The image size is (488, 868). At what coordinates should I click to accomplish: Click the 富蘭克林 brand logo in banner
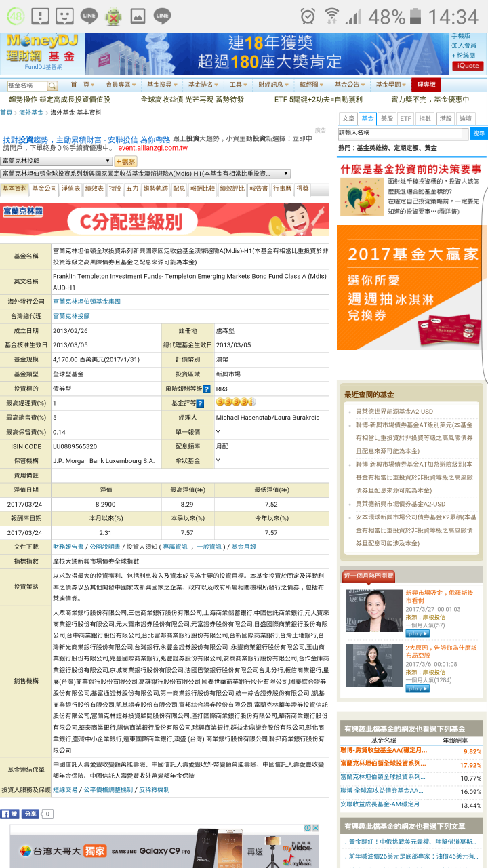[22, 212]
